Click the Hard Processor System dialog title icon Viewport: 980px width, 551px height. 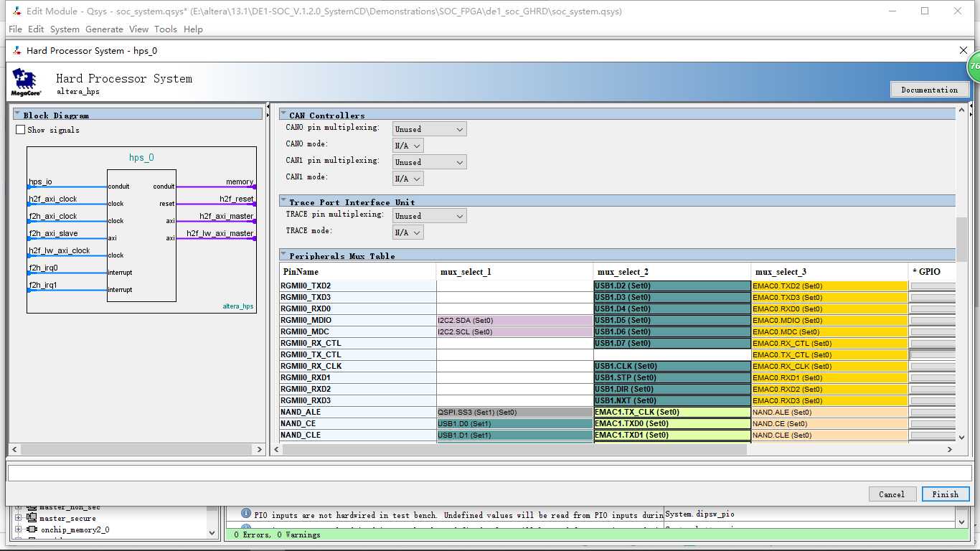coord(17,50)
